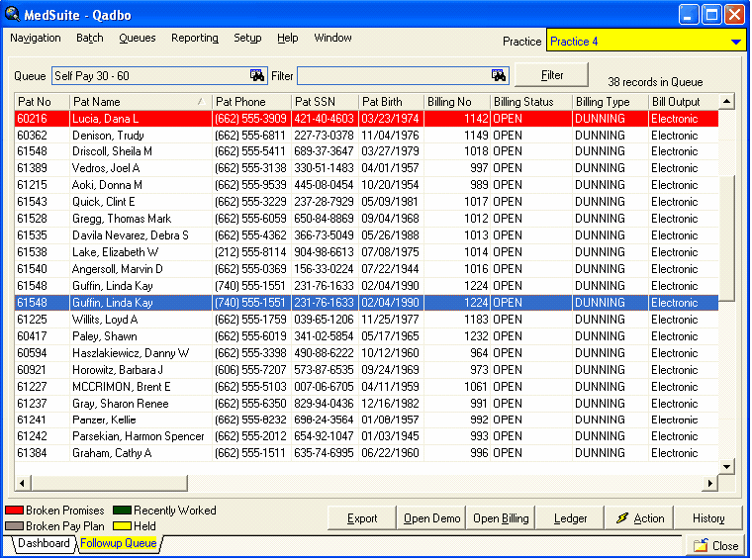Select the Gregg, Thomas Mark row
This screenshot has width=752, height=560.
pos(366,219)
